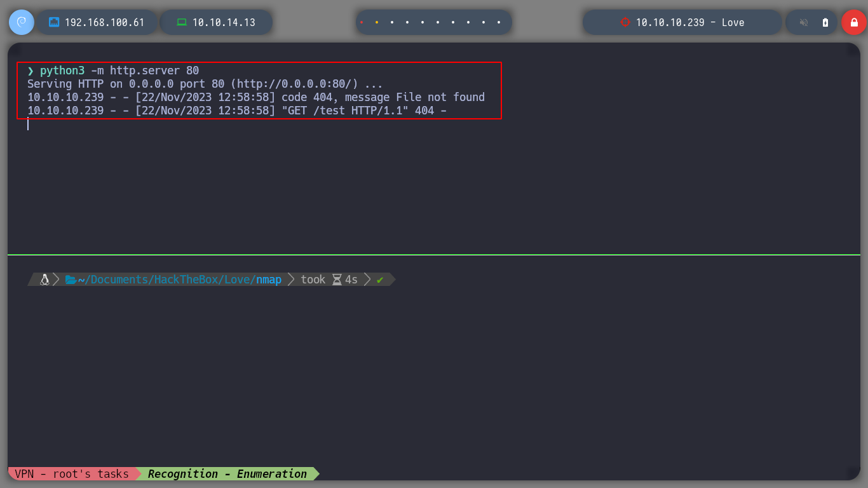The height and width of the screenshot is (488, 868).
Task: Click the ethernet icon beside 192.168.100.61
Action: coord(54,22)
